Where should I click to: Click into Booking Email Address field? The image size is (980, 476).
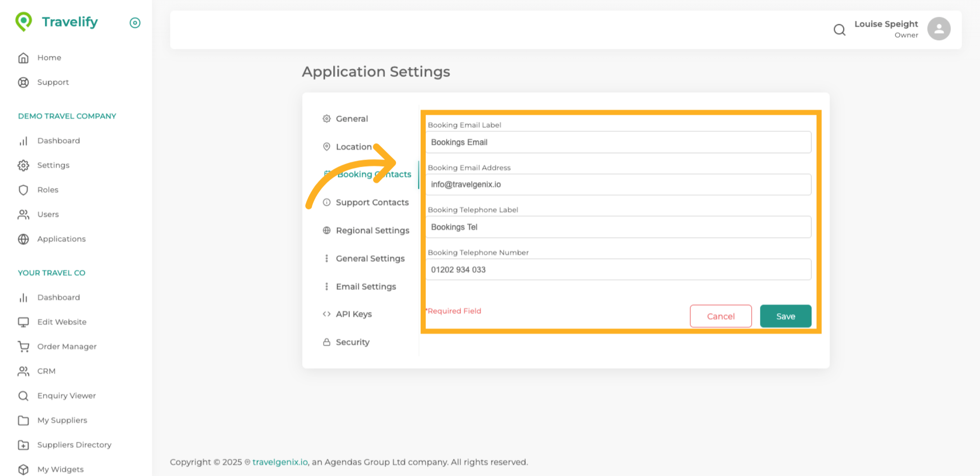[618, 185]
